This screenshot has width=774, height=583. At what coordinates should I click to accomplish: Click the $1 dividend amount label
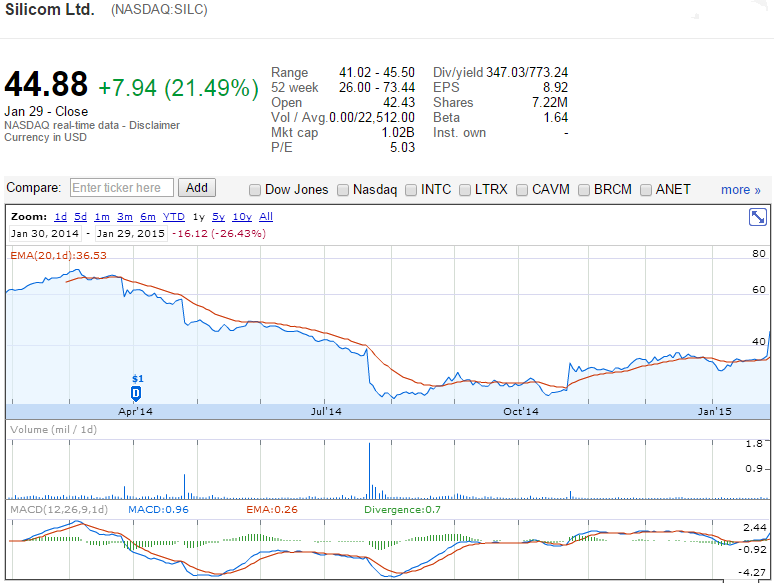[x=138, y=379]
